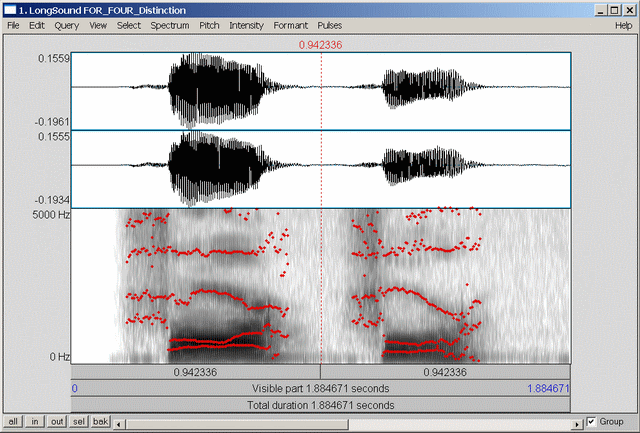Click the scrollbar left arrow
Viewport: 640px width, 433px height.
point(119,422)
